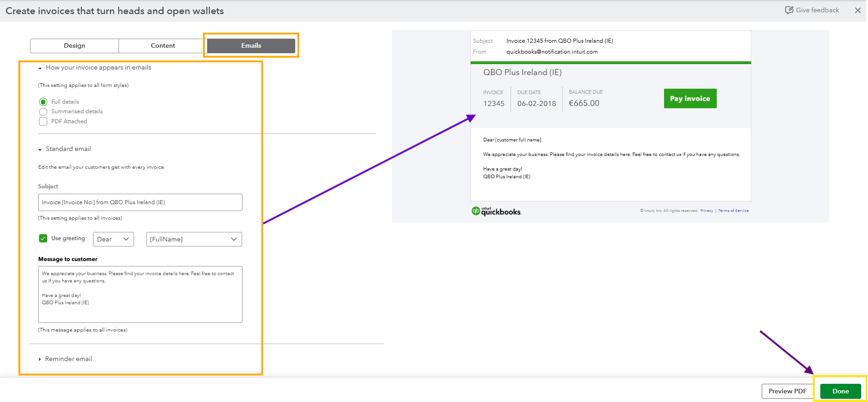The height and width of the screenshot is (402, 868).
Task: Open the Privacy link in preview footer
Action: (706, 211)
